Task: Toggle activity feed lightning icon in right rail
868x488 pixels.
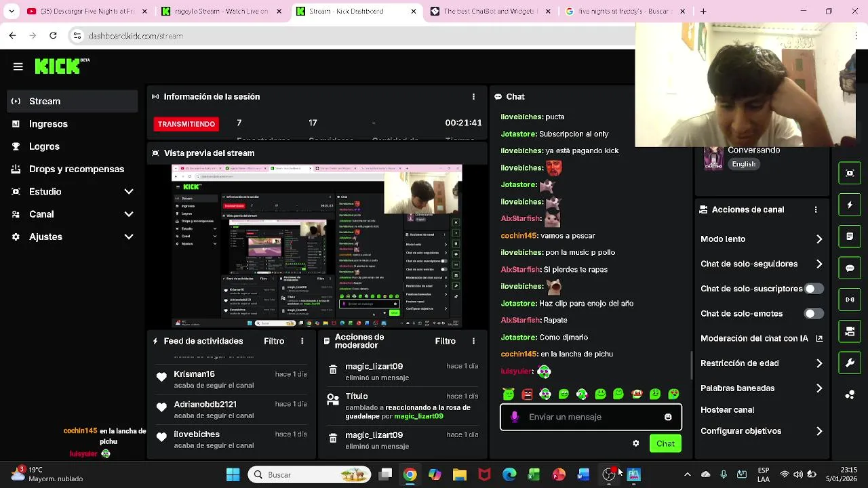Action: click(850, 205)
